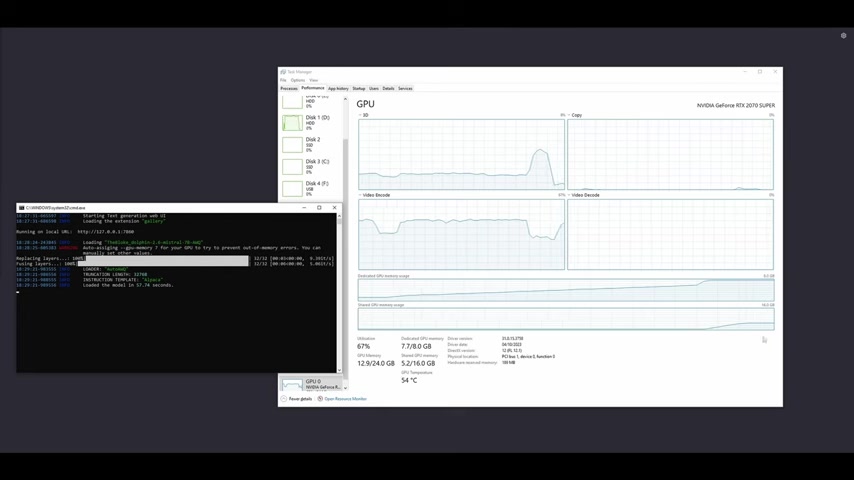This screenshot has width=854, height=480.
Task: Click the 3D utilization graph
Action: 461,154
